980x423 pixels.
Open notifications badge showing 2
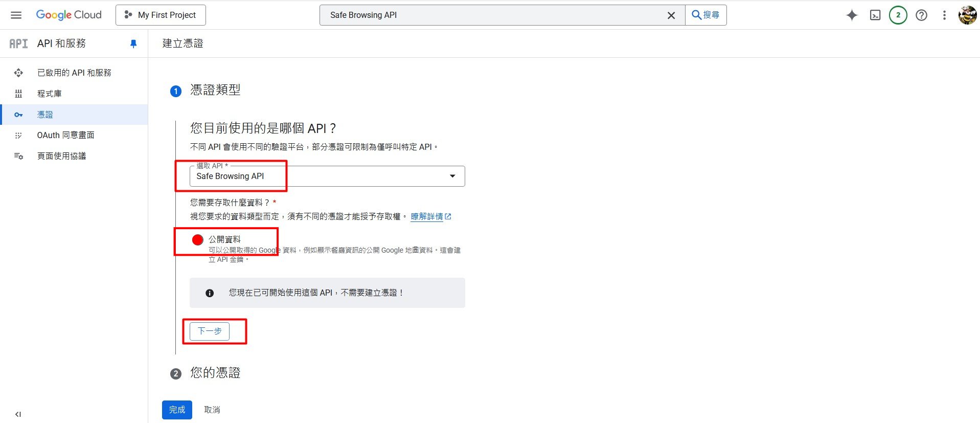click(898, 15)
